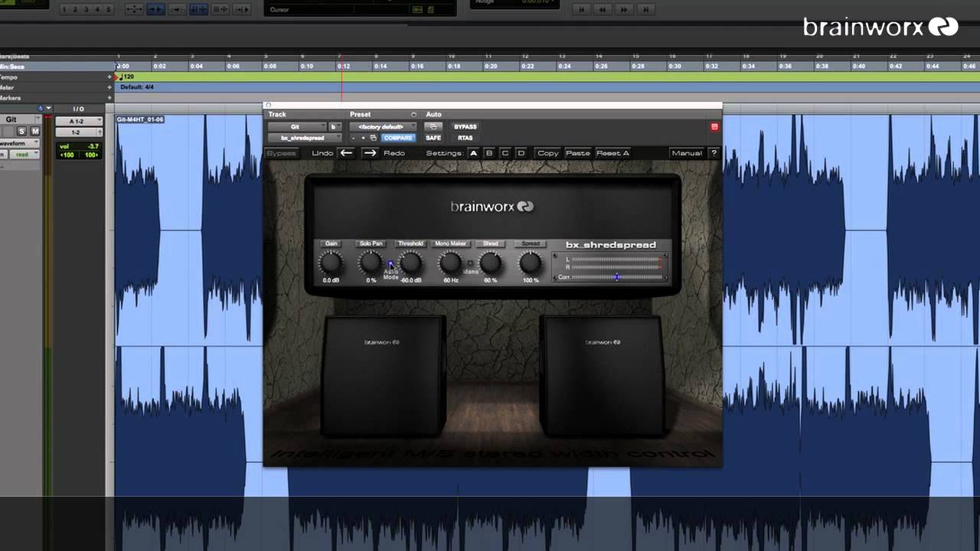This screenshot has width=980, height=551.
Task: Open the Git track selector dropdown in the plugin
Action: 296,127
